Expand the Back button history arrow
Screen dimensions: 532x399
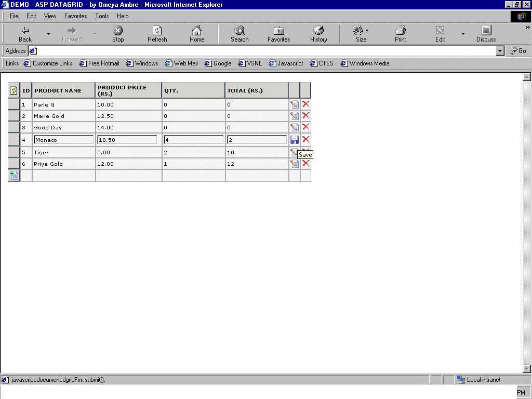click(x=48, y=34)
